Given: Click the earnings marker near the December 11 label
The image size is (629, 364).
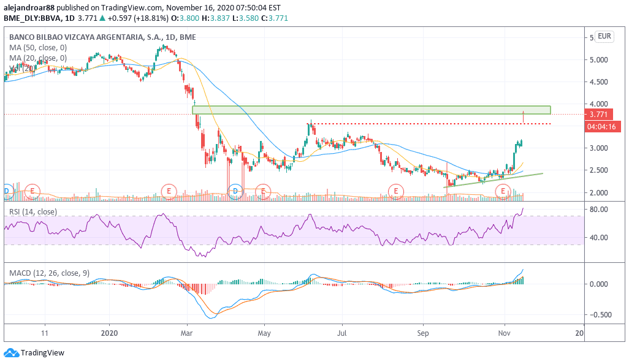Looking at the screenshot, I should 32,192.
